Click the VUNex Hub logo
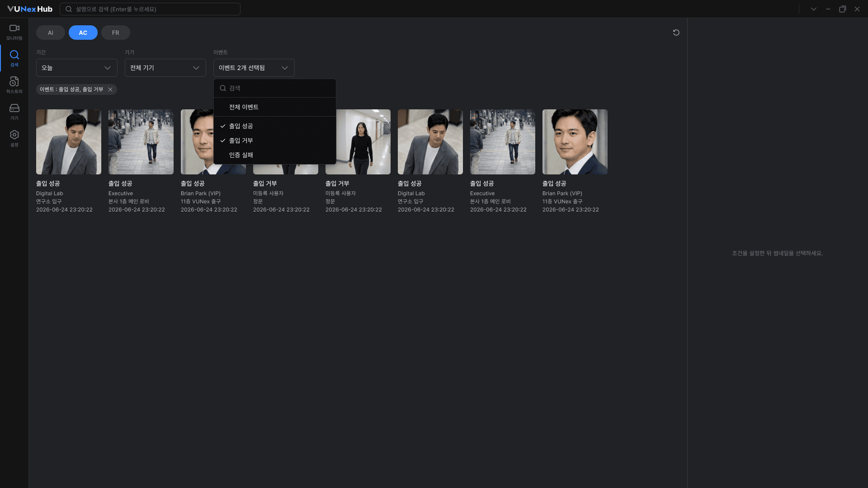Image resolution: width=868 pixels, height=488 pixels. tap(30, 9)
